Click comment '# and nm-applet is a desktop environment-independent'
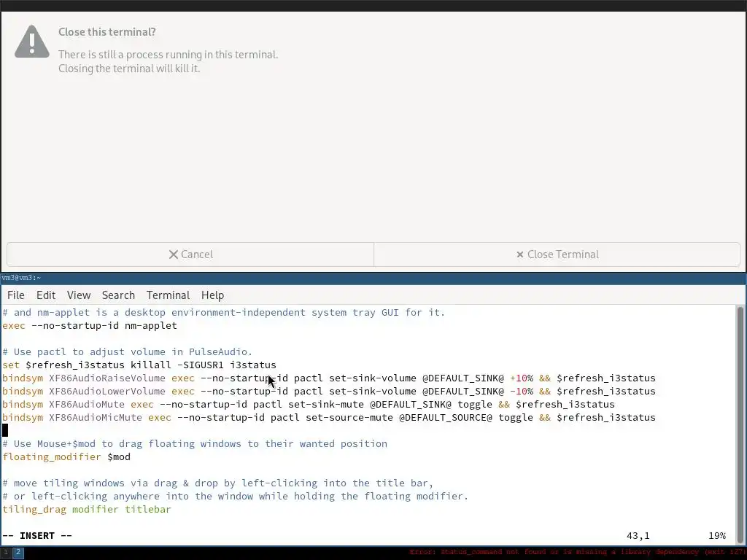The image size is (747, 560). coord(223,312)
